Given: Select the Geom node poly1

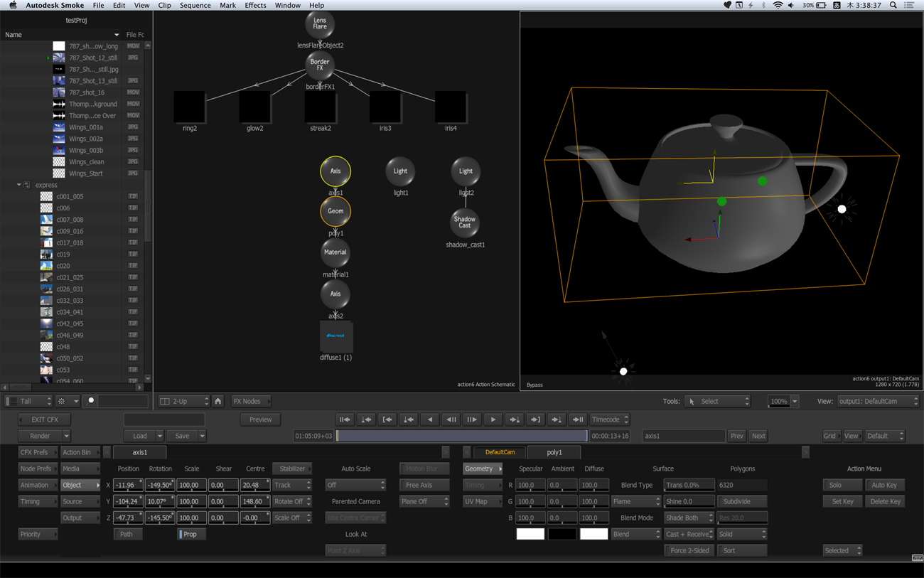Looking at the screenshot, I should tap(335, 211).
